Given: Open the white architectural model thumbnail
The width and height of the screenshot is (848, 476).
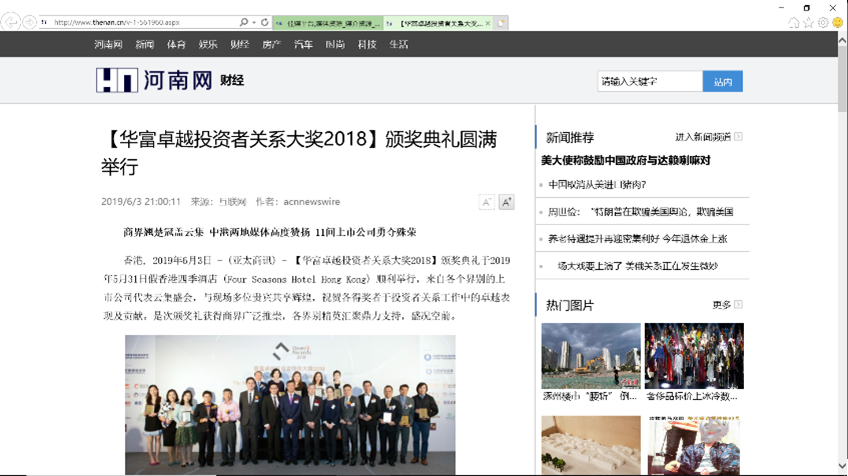Looking at the screenshot, I should (x=591, y=446).
